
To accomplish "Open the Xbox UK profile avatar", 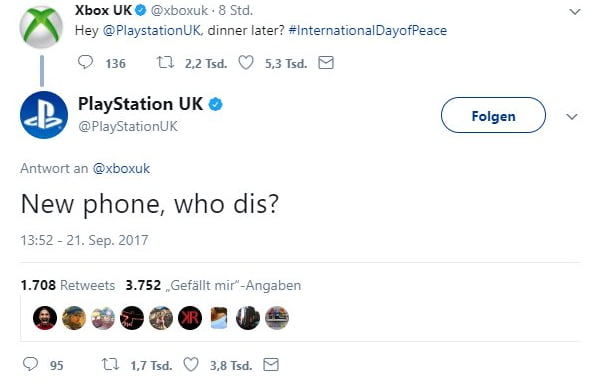I will (x=41, y=28).
